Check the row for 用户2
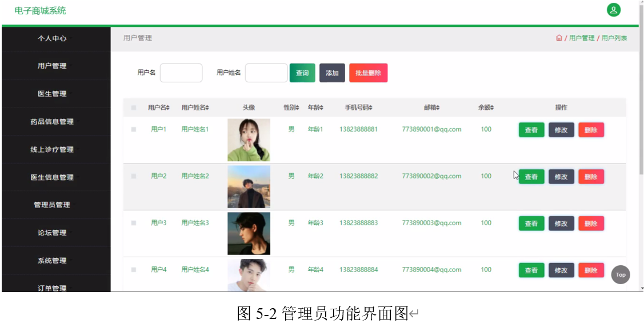 tap(134, 176)
